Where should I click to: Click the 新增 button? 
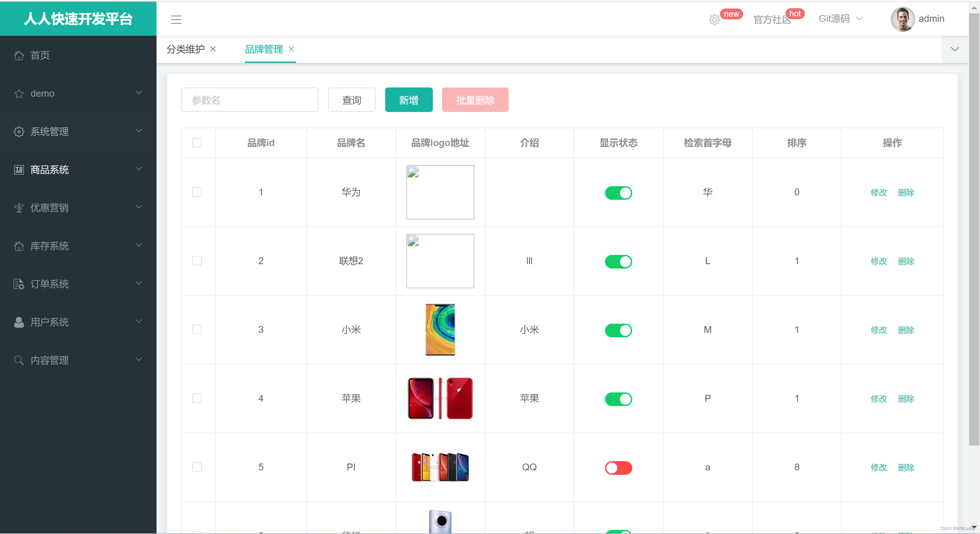tap(409, 100)
